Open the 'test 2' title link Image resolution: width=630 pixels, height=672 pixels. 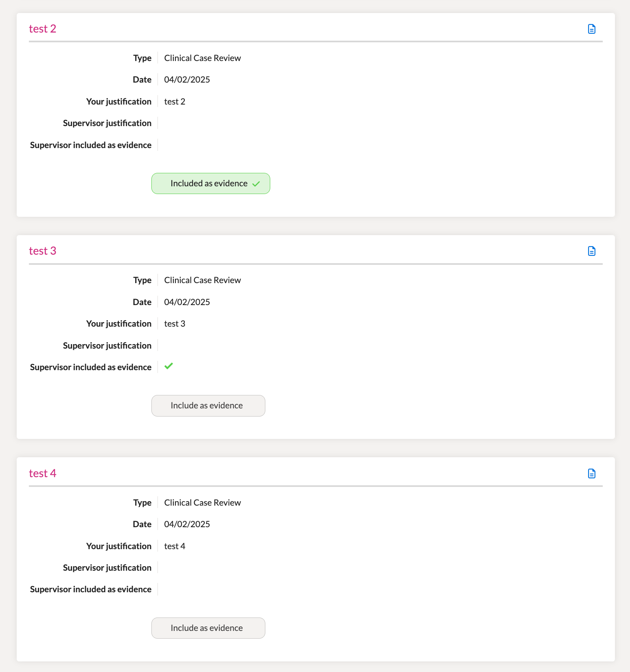point(42,29)
